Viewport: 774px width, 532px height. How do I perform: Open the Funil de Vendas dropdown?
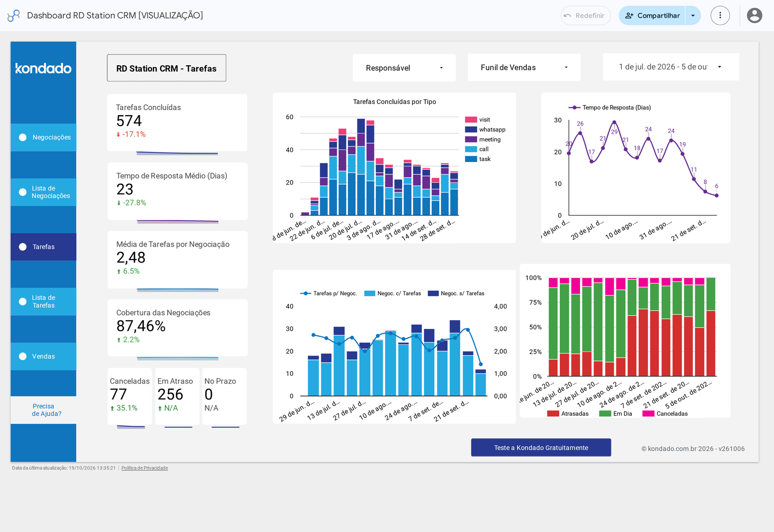524,68
